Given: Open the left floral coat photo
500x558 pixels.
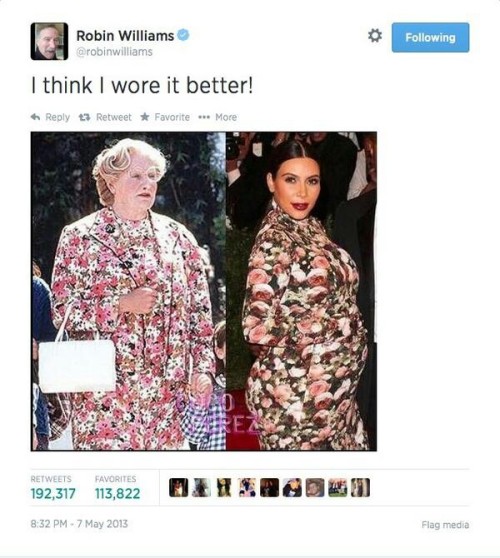Looking at the screenshot, I should click(x=128, y=291).
